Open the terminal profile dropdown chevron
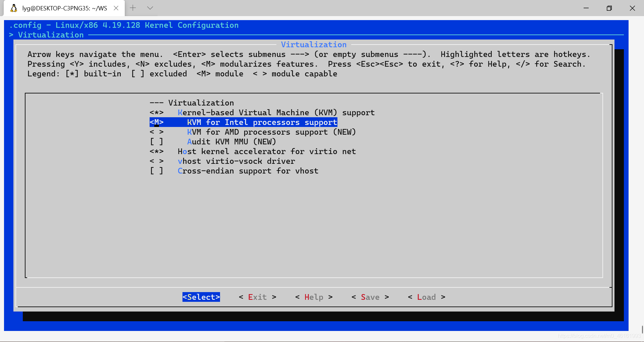 tap(150, 8)
